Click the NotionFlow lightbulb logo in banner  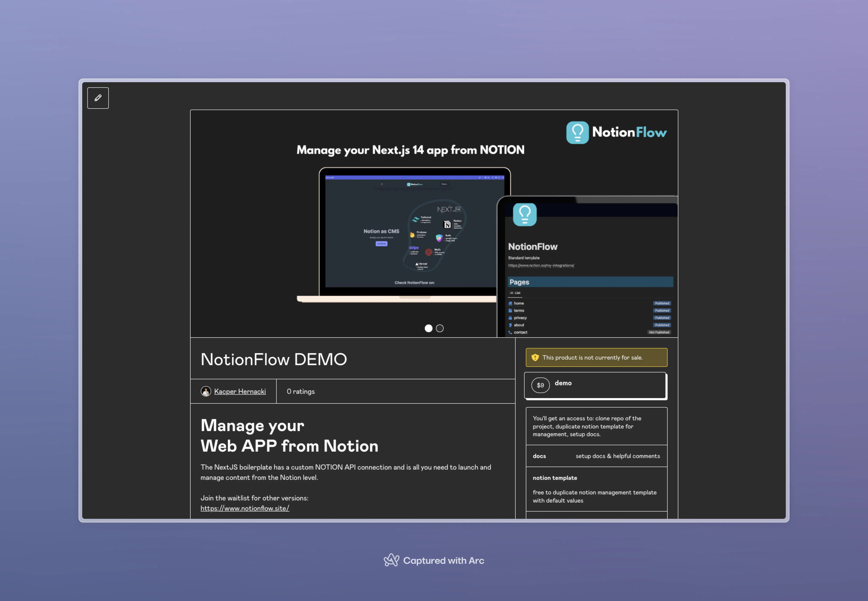click(x=577, y=132)
